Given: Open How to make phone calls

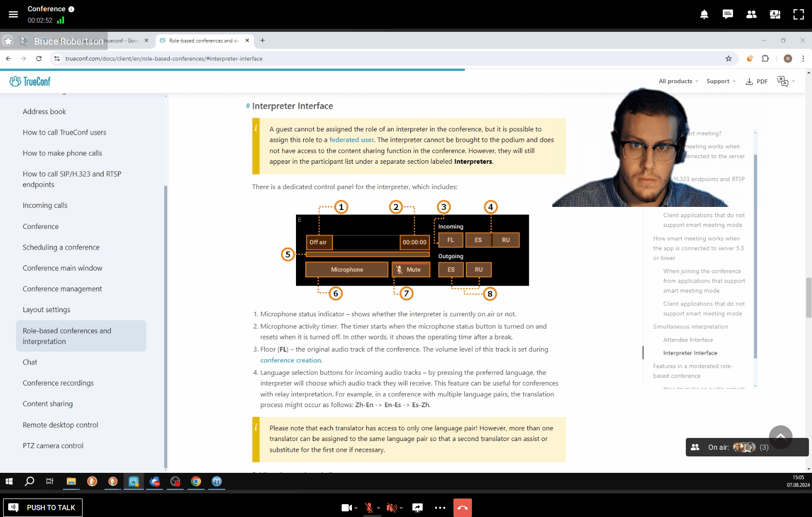Looking at the screenshot, I should point(62,153).
